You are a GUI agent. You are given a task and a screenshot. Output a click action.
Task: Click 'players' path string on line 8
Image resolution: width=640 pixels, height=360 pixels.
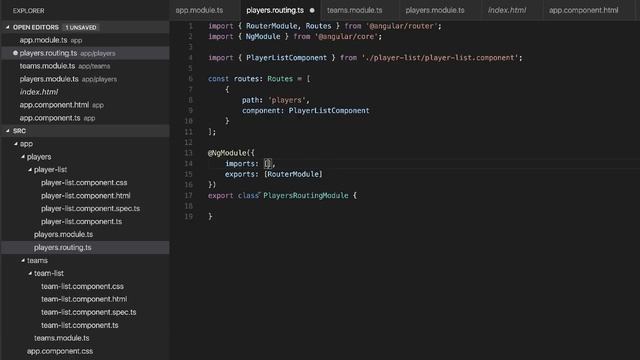[287, 100]
